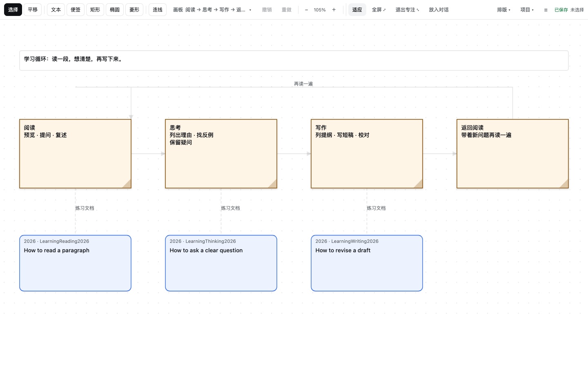
Task: Click the 撤销 undo button
Action: point(267,10)
